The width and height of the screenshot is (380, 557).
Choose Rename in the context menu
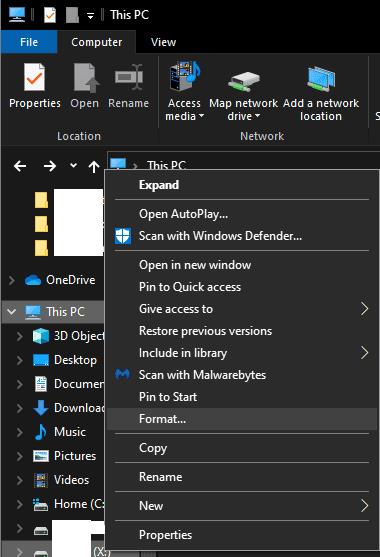click(x=241, y=477)
